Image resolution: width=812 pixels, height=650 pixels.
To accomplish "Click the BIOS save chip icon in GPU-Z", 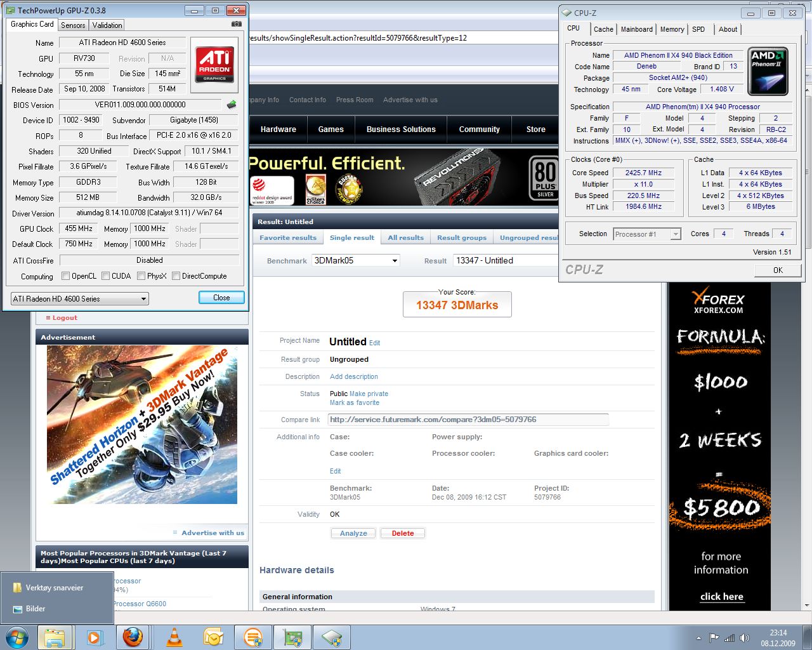I will point(232,105).
